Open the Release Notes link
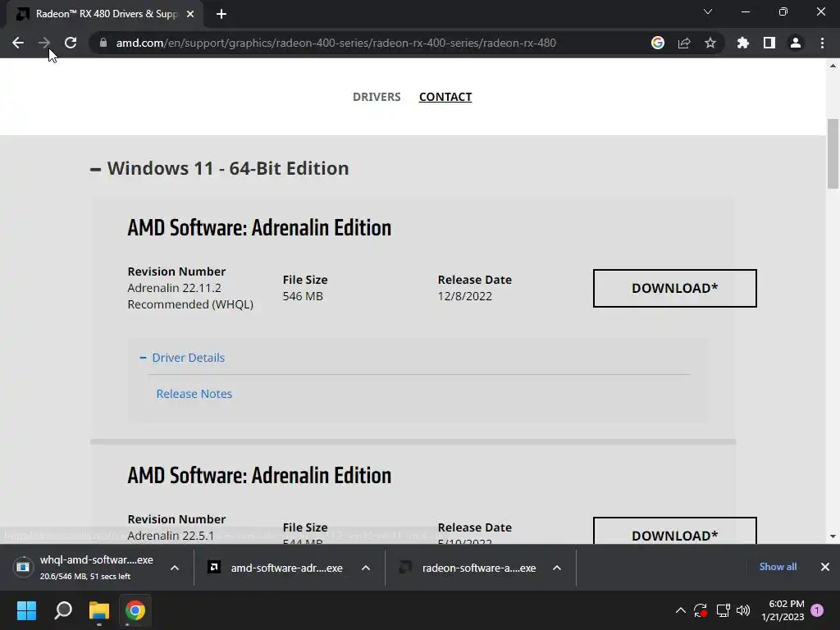This screenshot has width=840, height=630. [x=194, y=394]
